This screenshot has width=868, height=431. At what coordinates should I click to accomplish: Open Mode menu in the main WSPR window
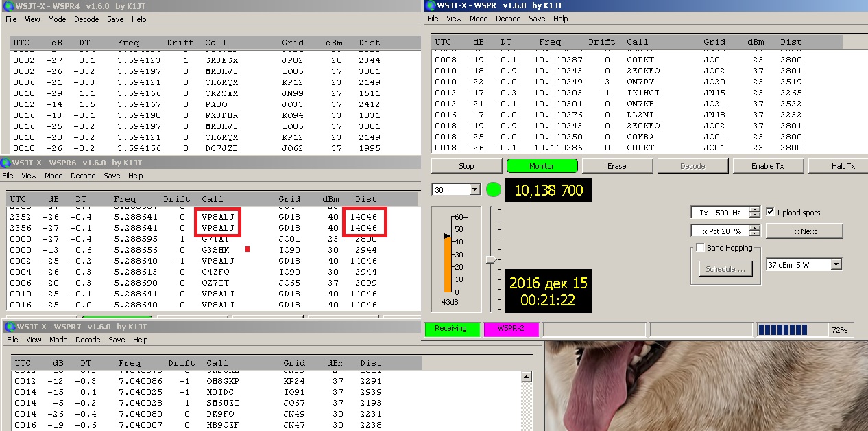(x=479, y=19)
